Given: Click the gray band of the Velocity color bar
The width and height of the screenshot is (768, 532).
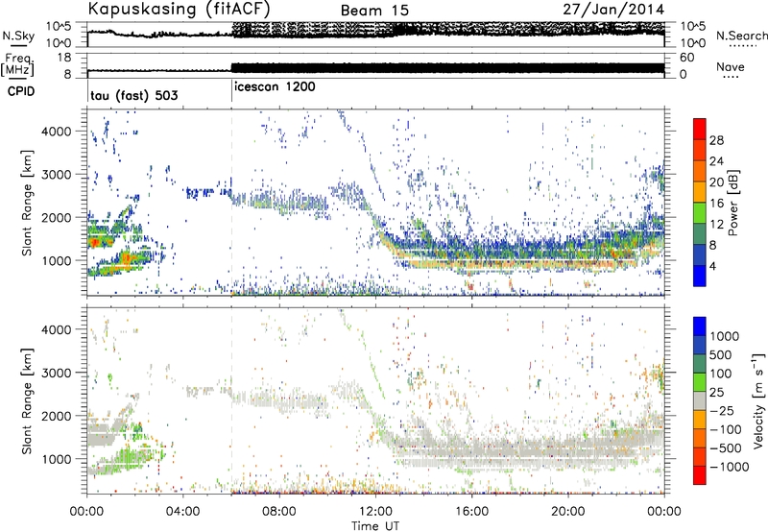Looking at the screenshot, I should [x=700, y=401].
